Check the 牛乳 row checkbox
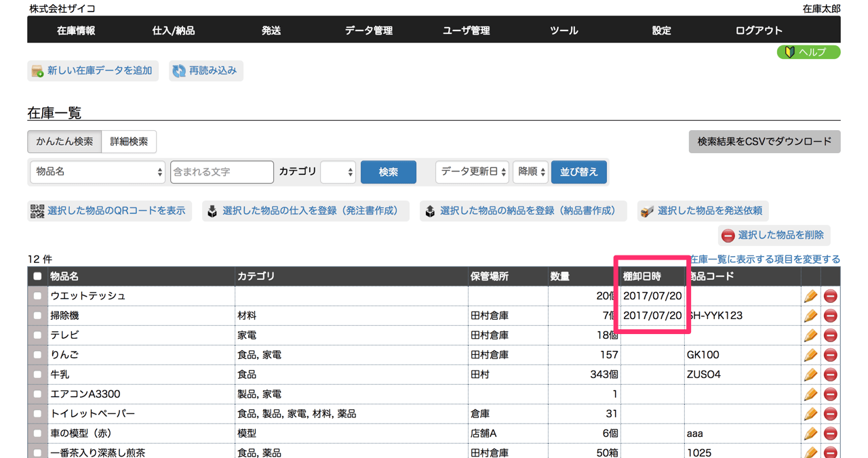Screen dimensions: 868x458 point(37,375)
